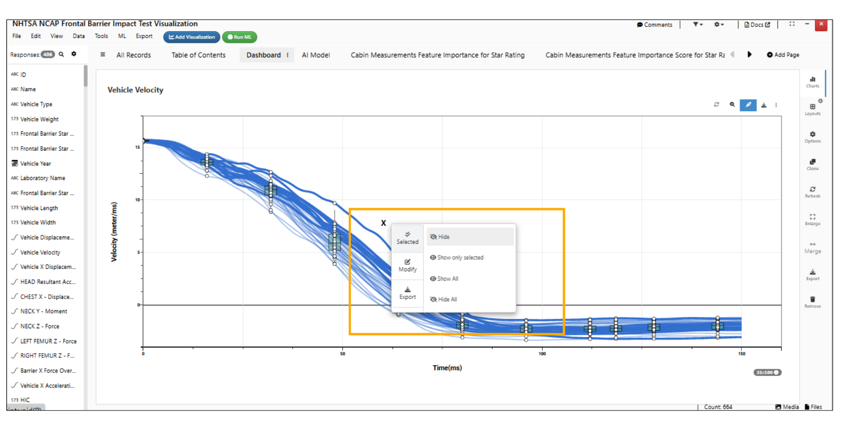
Task: Open the View menu
Action: 57,36
